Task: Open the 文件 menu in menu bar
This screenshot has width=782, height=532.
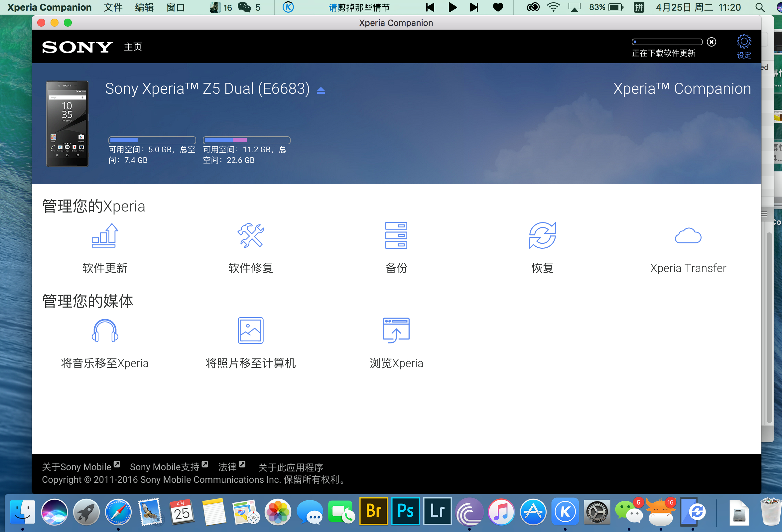Action: (113, 7)
